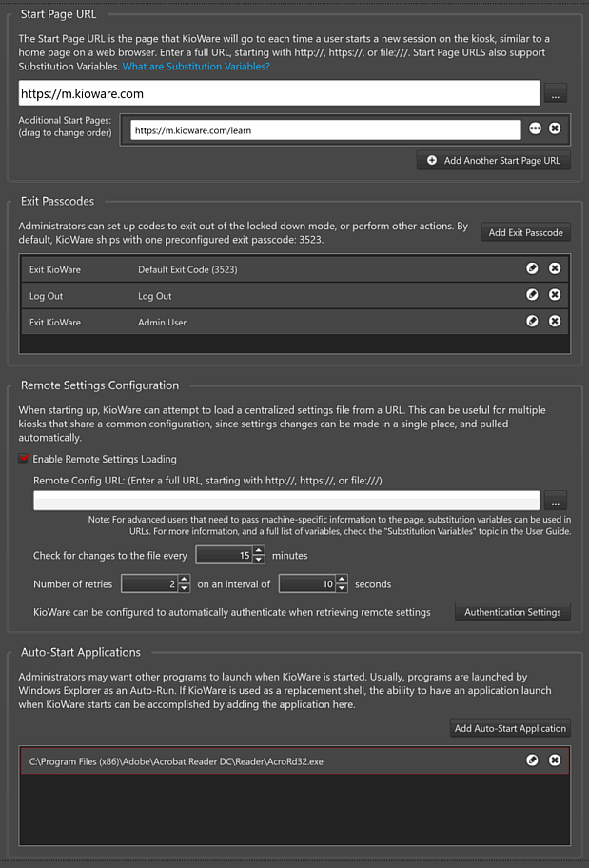Image resolution: width=589 pixels, height=868 pixels.
Task: Decrease the number of retries
Action: tap(185, 588)
